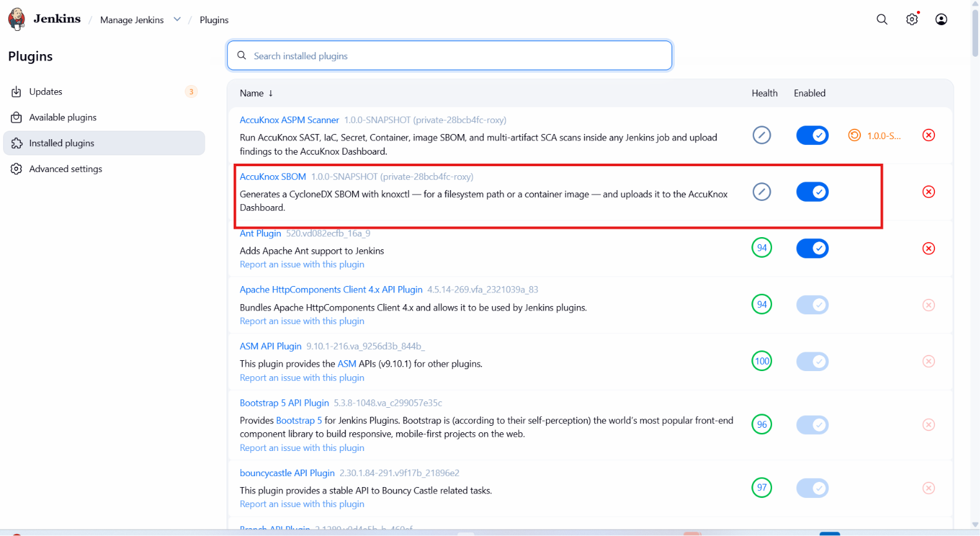Click the health score 97 for bouncycastle
980x536 pixels.
coord(762,488)
